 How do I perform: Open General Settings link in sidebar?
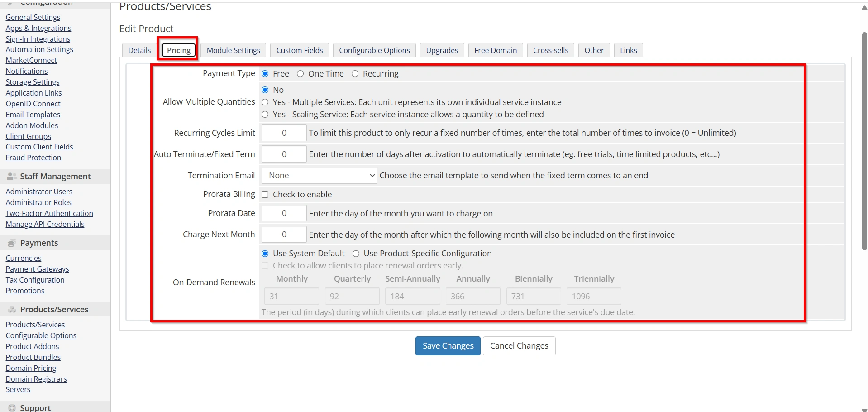point(33,17)
